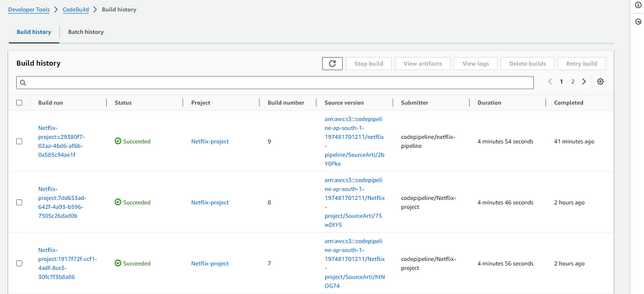Click '41 minutes ago' completed cell
This screenshot has width=644, height=294.
(x=574, y=141)
